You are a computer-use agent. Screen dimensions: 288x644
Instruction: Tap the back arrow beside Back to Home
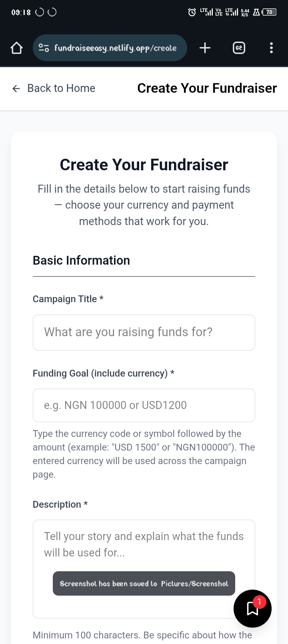[x=16, y=88]
